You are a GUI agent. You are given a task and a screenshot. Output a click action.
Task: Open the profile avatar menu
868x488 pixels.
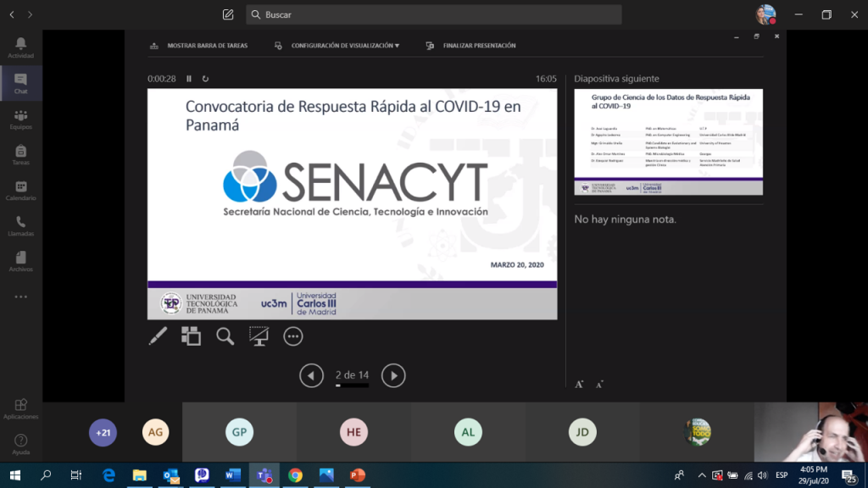point(765,14)
